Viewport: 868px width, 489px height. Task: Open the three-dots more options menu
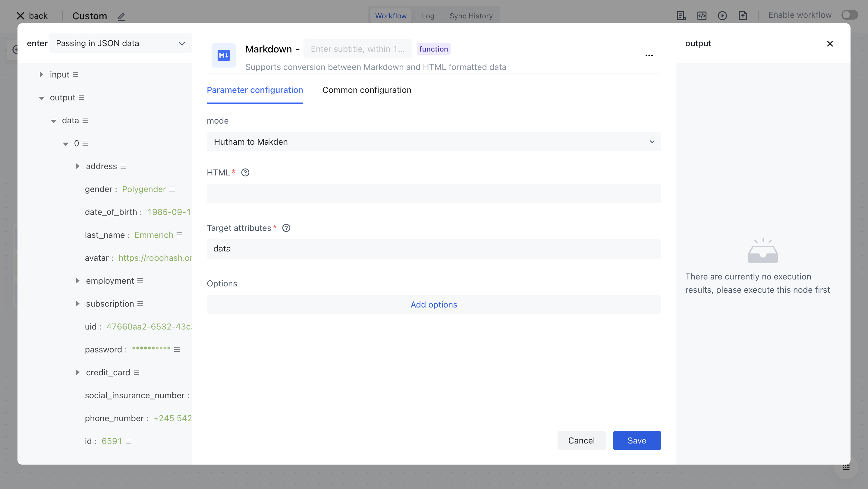(649, 55)
